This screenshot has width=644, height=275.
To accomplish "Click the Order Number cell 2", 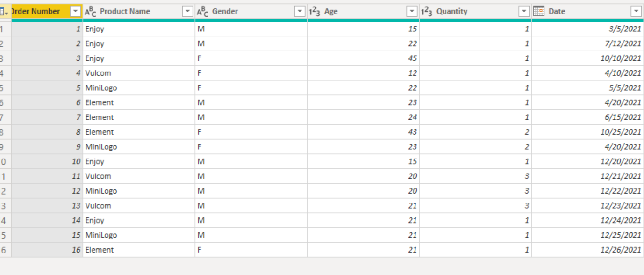I will tap(47, 43).
